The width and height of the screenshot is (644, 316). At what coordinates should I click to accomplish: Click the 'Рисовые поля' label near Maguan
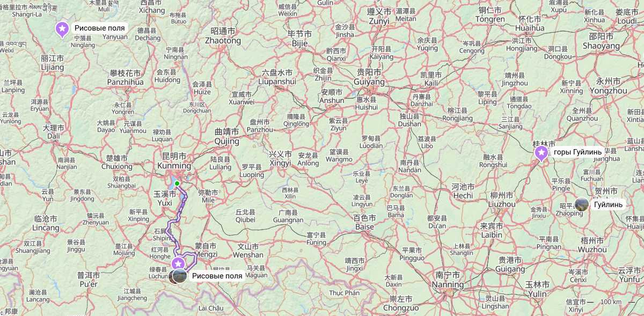point(217,276)
